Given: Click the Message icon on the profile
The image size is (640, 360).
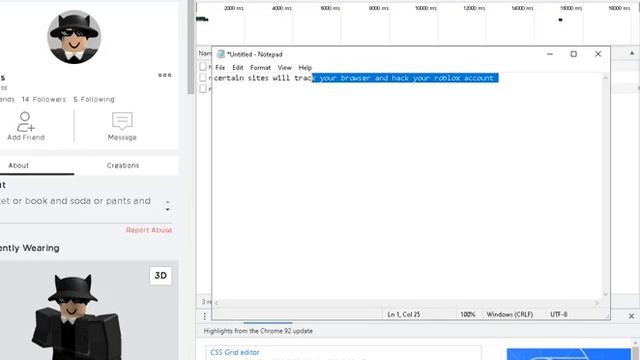Looking at the screenshot, I should coord(122,121).
